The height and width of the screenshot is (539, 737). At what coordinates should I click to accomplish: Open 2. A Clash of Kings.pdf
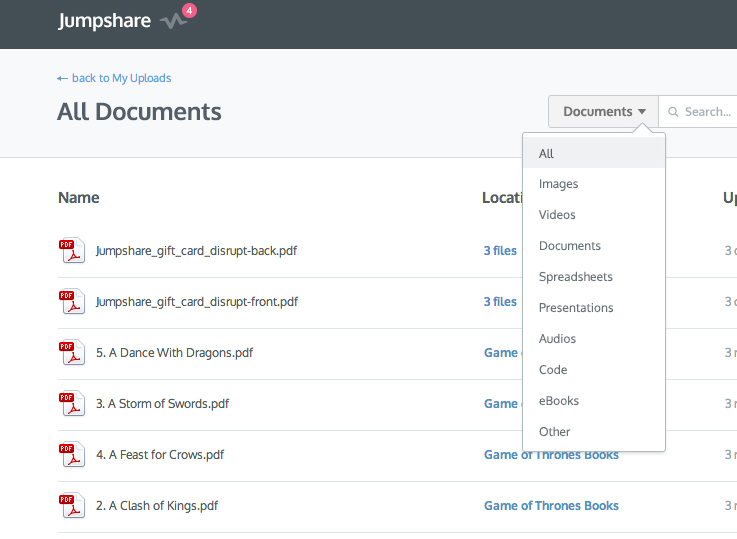click(x=157, y=506)
